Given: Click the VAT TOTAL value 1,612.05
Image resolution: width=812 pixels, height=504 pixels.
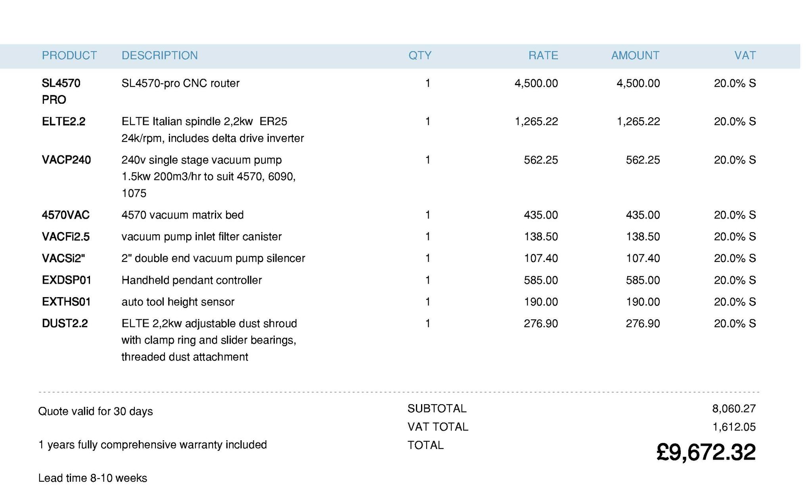Looking at the screenshot, I should tap(733, 427).
